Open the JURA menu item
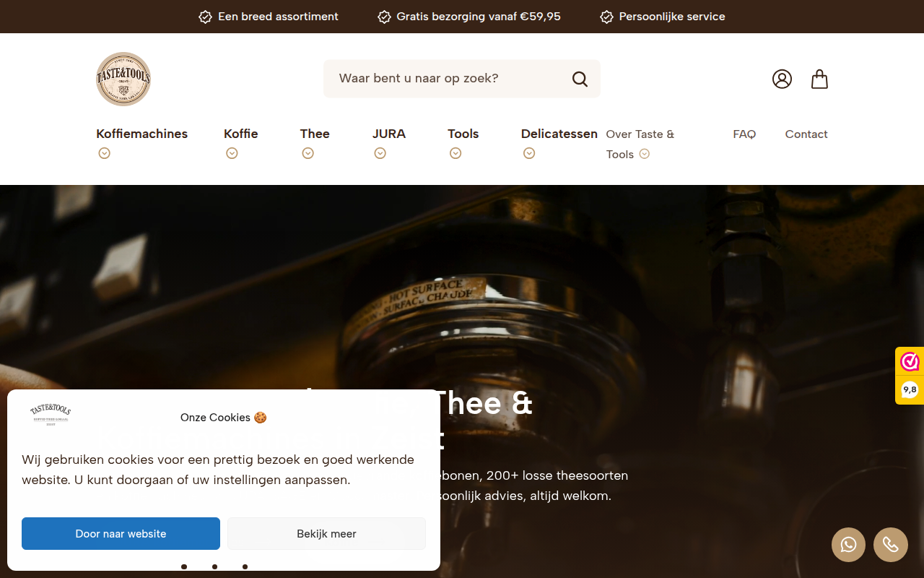Screen dimensions: 924x578 (389, 134)
